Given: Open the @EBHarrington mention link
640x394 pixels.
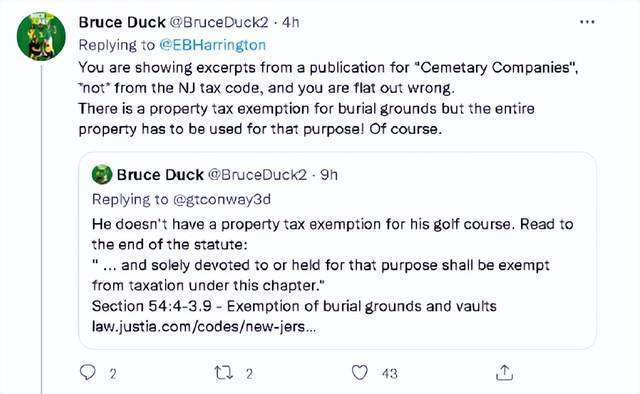Looking at the screenshot, I should pos(212,45).
